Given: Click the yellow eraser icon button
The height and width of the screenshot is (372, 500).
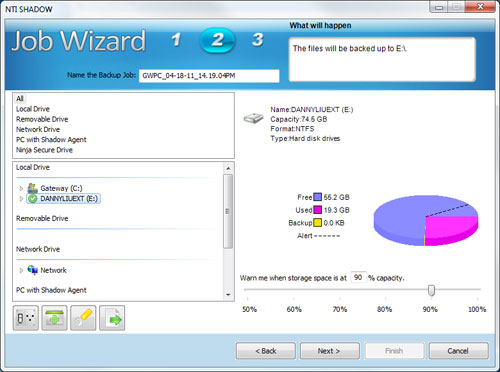Looking at the screenshot, I should point(83,318).
